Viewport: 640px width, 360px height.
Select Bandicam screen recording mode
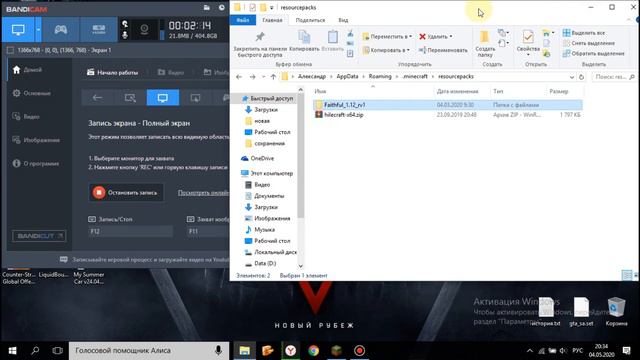(x=18, y=29)
